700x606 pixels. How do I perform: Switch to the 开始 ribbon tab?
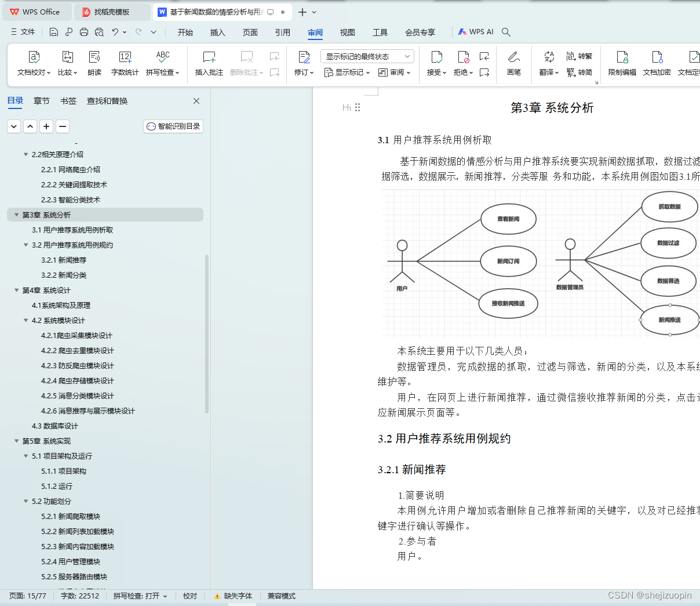[x=185, y=32]
